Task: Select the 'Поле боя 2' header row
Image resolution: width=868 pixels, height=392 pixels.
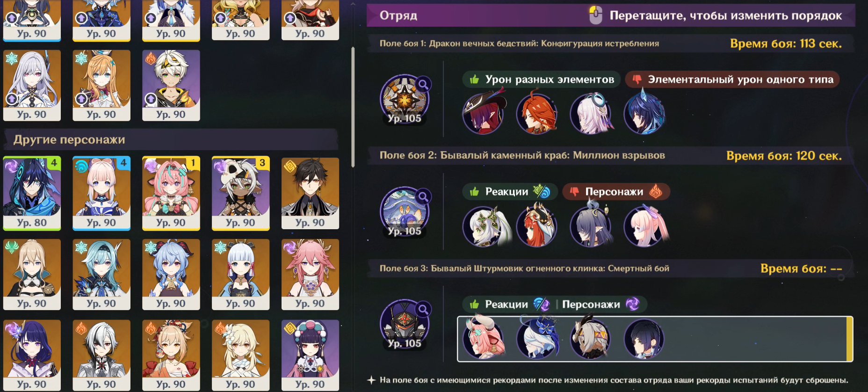Action: pos(611,155)
